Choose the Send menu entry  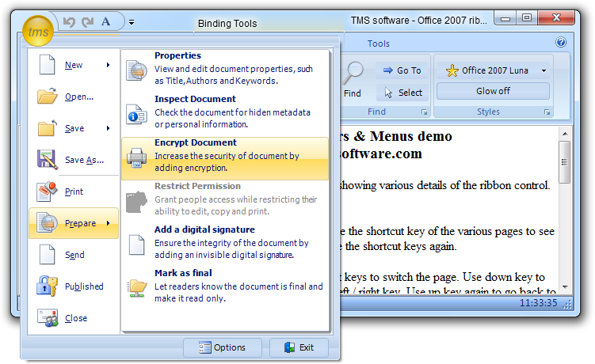74,255
